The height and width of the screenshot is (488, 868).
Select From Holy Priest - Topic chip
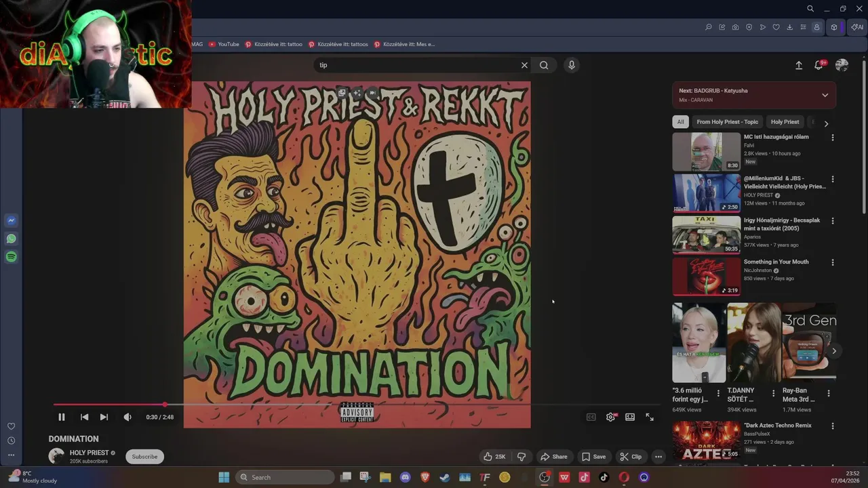(x=727, y=122)
